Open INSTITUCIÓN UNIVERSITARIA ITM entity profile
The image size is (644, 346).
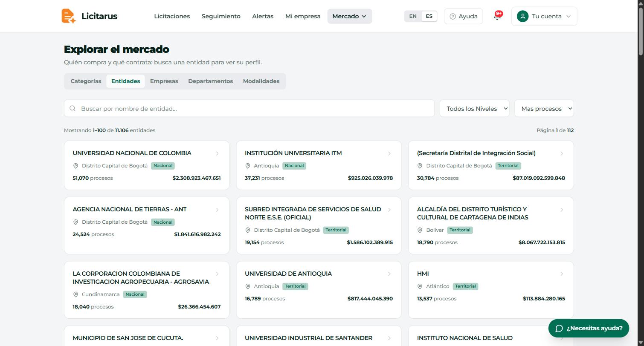[x=319, y=165]
